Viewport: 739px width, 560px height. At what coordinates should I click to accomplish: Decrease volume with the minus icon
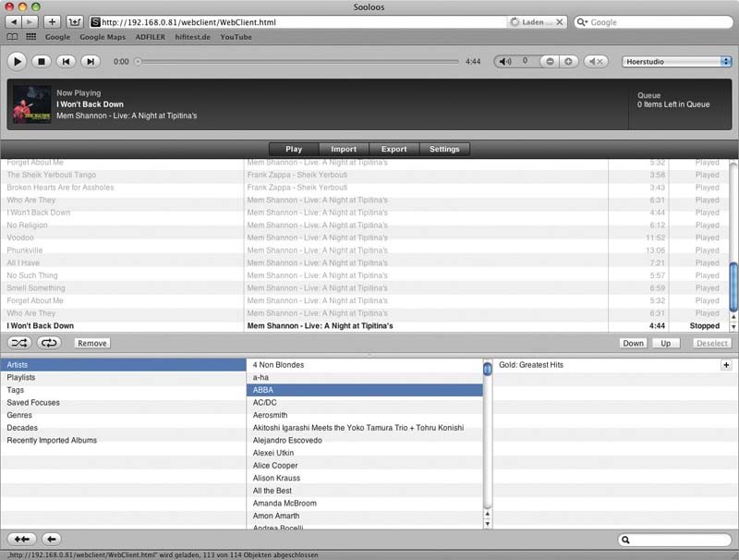(550, 62)
